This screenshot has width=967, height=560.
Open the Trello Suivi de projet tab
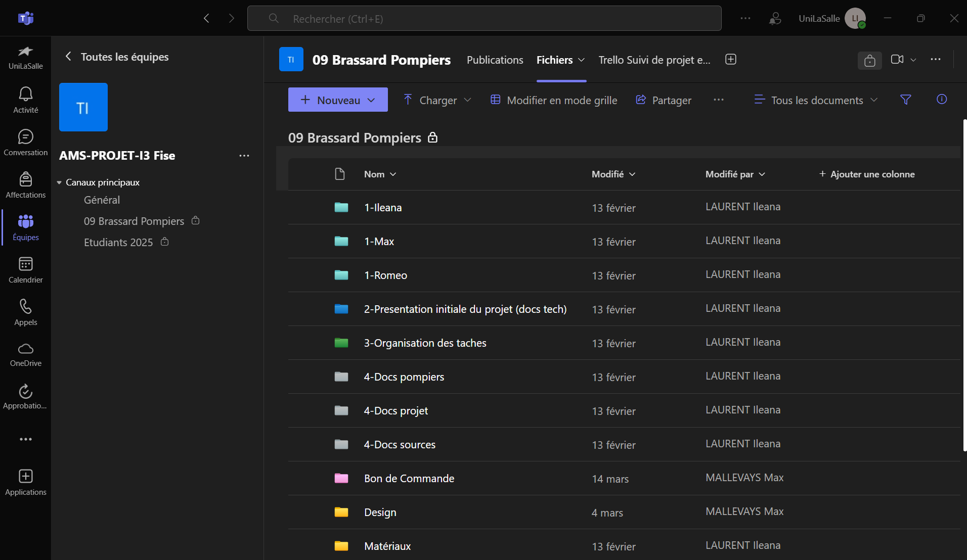(654, 60)
